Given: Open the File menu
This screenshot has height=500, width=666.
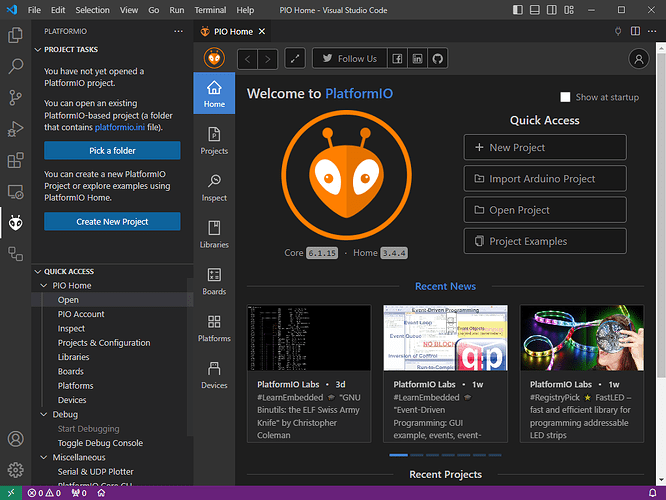Looking at the screenshot, I should click(34, 10).
